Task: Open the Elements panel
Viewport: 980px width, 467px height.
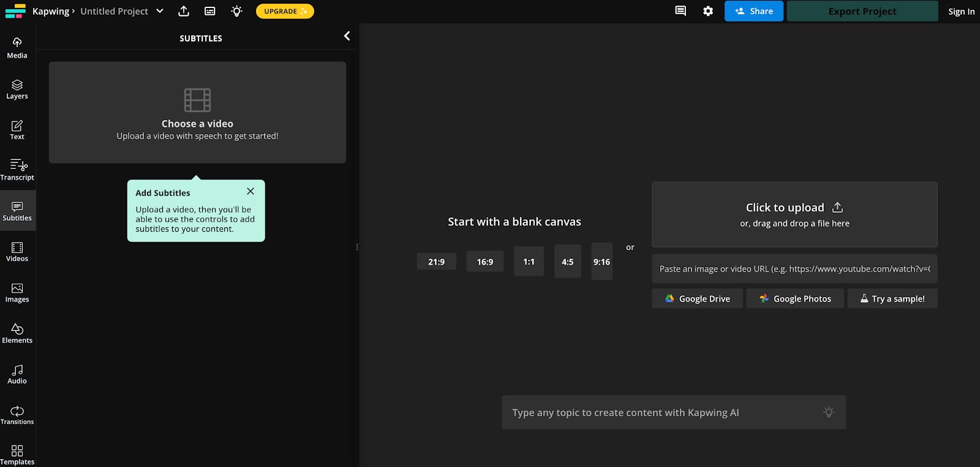Action: point(17,333)
